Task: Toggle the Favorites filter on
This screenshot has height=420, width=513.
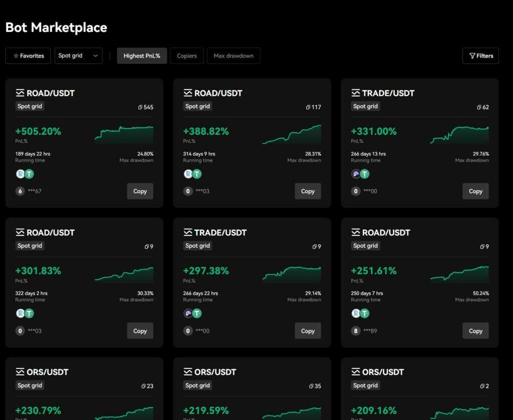Action: pos(28,56)
